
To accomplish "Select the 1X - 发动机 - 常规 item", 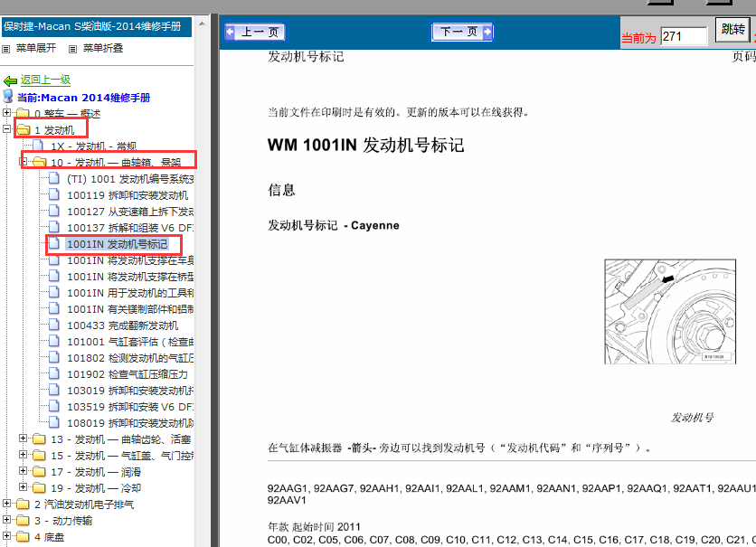I will coord(93,146).
